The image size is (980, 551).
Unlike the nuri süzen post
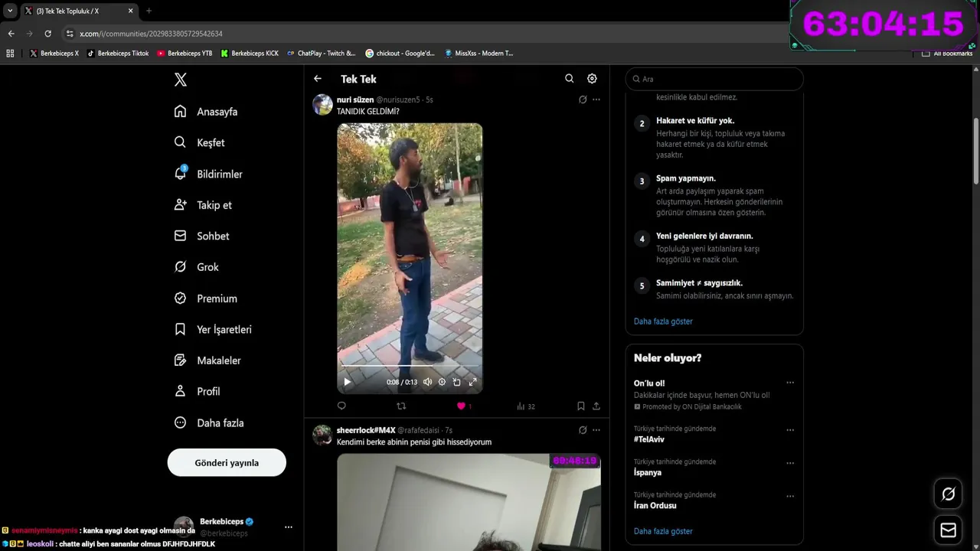pos(461,406)
